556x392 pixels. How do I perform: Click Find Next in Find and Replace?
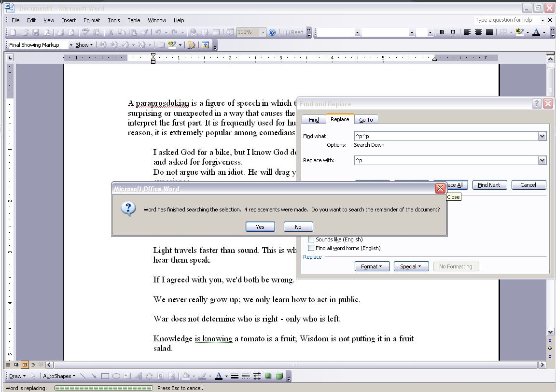coord(489,184)
